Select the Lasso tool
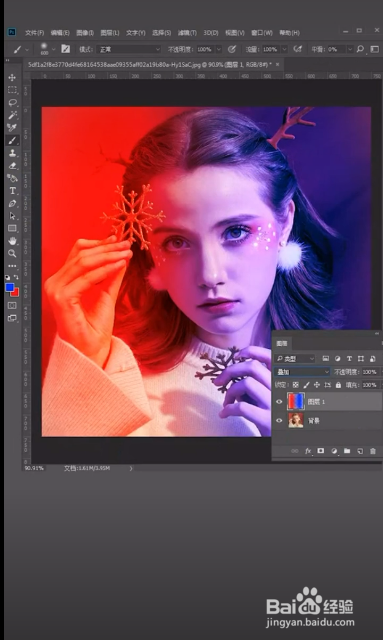The width and height of the screenshot is (383, 640). coord(12,102)
